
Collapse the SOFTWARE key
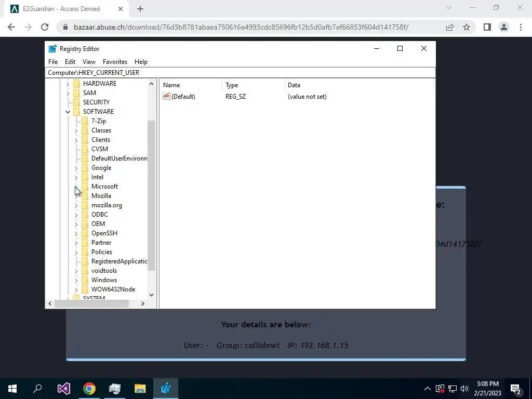(68, 112)
